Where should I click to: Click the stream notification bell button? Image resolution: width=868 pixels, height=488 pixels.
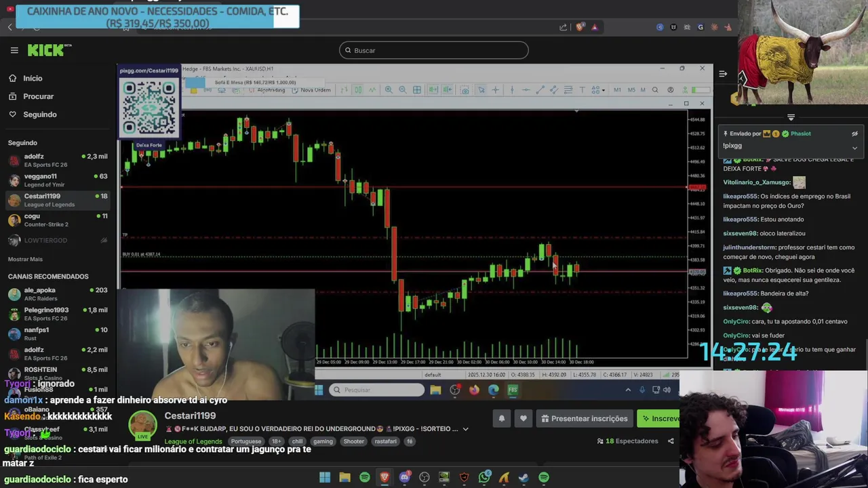[502, 418]
